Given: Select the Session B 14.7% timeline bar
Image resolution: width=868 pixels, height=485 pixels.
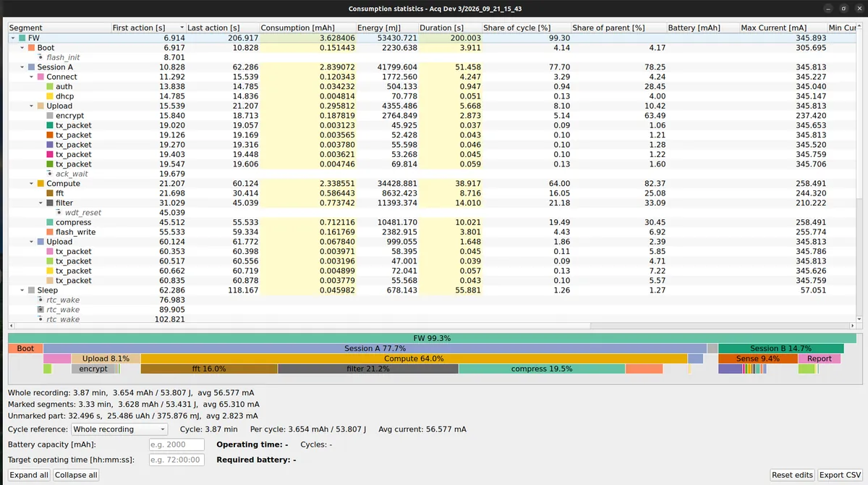Looking at the screenshot, I should [780, 348].
